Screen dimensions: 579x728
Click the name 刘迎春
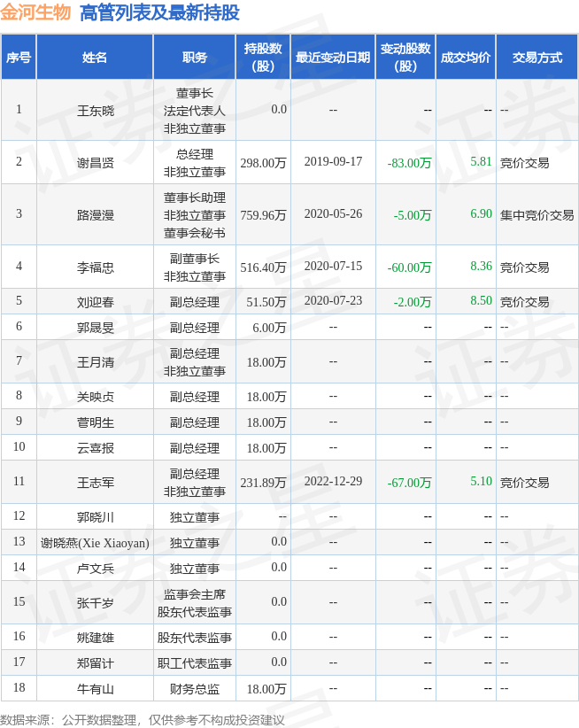(95, 302)
